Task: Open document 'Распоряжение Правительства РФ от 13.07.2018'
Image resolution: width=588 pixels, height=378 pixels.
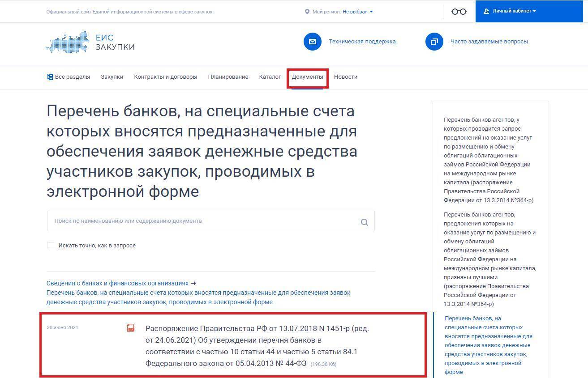Action: pyautogui.click(x=257, y=346)
